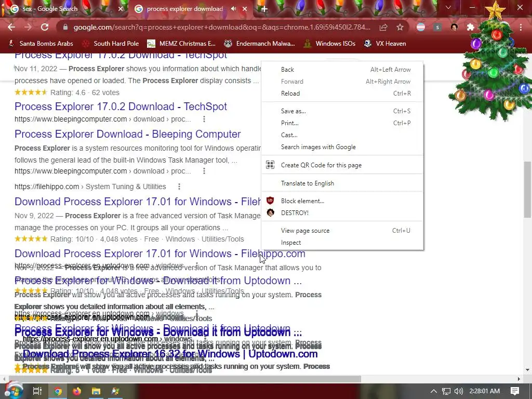Screen dimensions: 532x399
Task: Click the share page icon in address bar
Action: [x=383, y=28]
